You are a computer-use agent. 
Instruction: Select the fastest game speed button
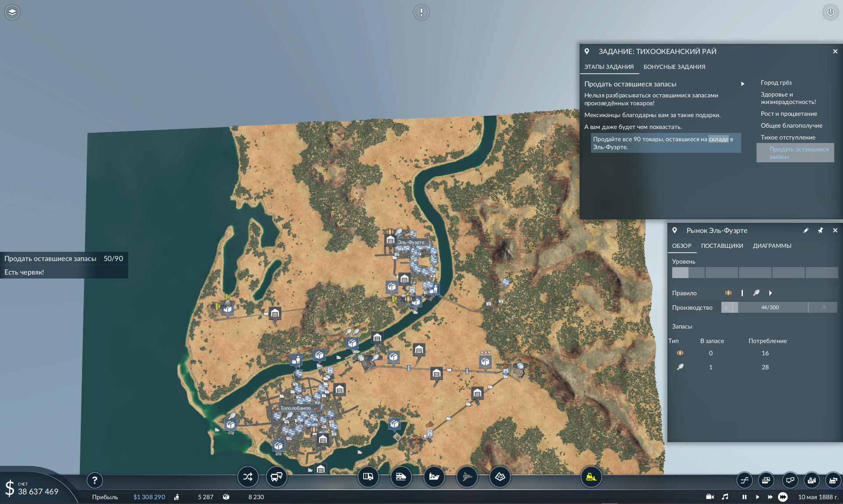[x=783, y=497]
